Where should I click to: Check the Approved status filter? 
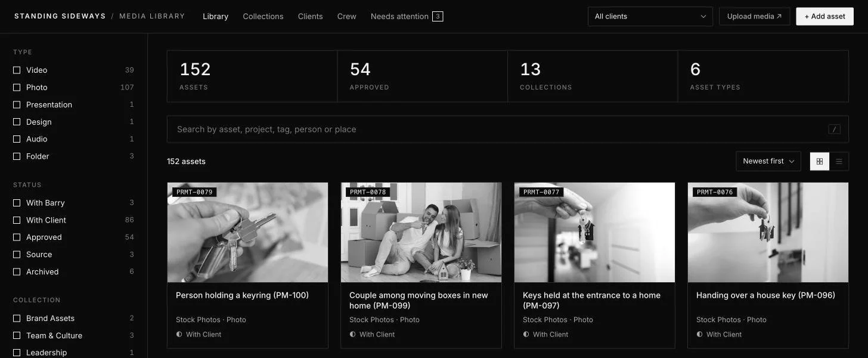(x=17, y=237)
